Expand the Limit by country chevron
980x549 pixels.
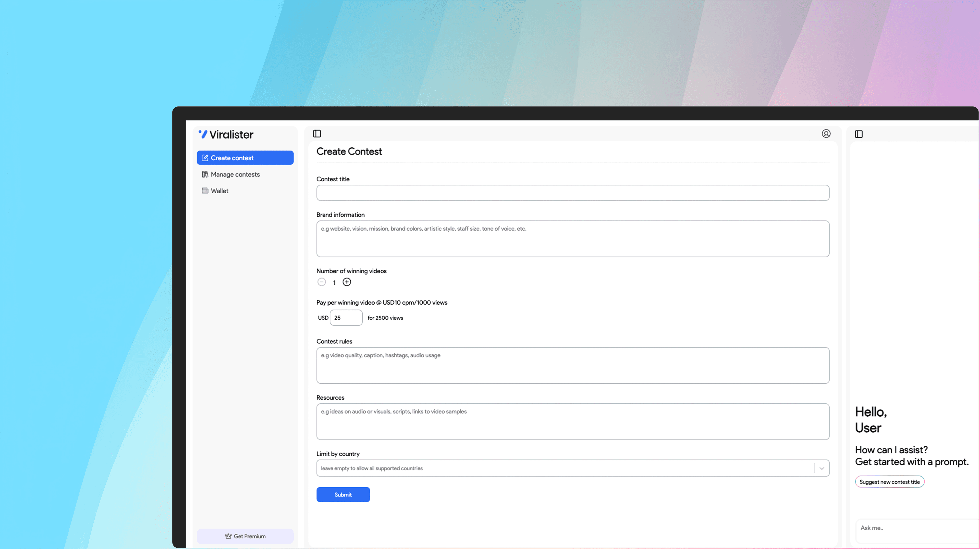(x=821, y=468)
